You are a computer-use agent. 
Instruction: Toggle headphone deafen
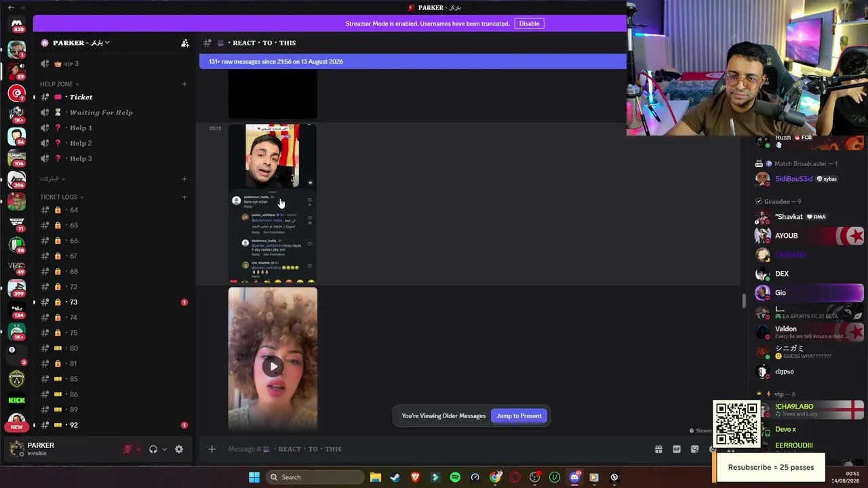pos(153,449)
